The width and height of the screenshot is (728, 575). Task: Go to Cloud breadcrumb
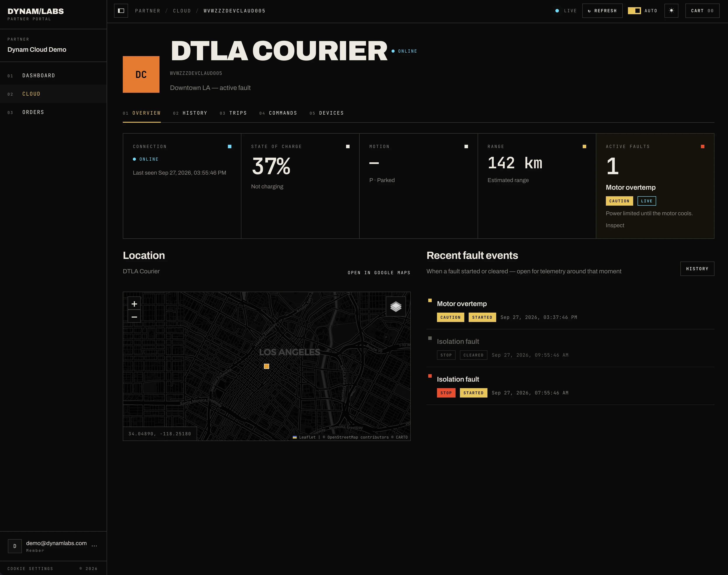click(182, 11)
